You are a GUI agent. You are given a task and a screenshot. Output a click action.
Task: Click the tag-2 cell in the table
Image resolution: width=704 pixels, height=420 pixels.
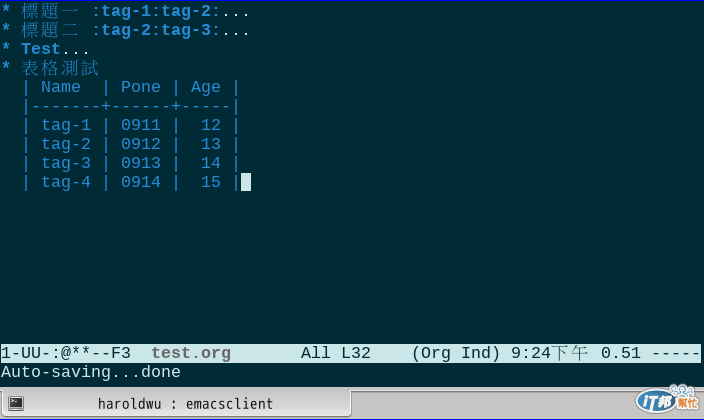[66, 144]
